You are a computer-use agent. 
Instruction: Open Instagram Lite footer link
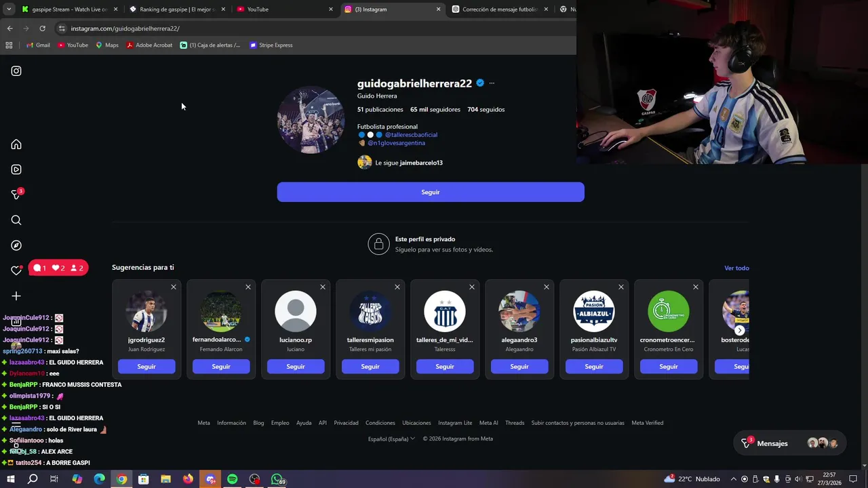[455, 423]
